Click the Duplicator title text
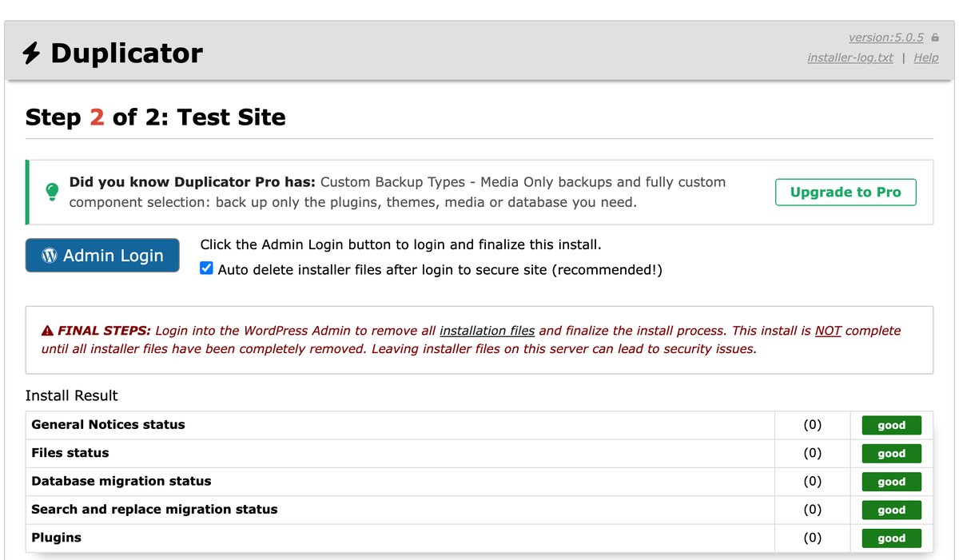The height and width of the screenshot is (560, 959). [x=126, y=54]
